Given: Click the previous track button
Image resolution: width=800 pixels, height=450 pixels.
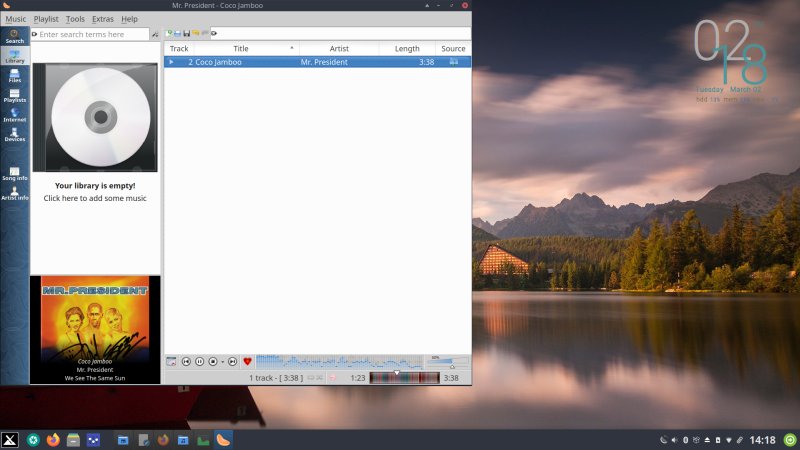Looking at the screenshot, I should coord(186,361).
